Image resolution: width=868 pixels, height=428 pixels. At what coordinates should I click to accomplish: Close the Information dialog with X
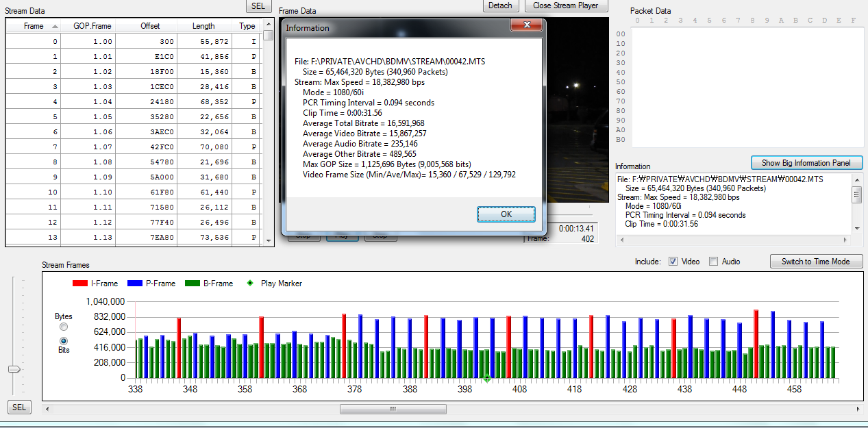pos(526,26)
